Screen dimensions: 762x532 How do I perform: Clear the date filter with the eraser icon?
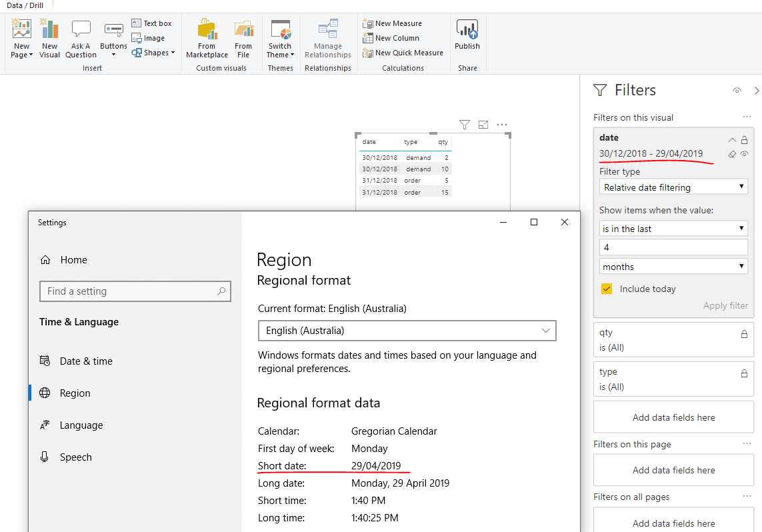pyautogui.click(x=733, y=154)
